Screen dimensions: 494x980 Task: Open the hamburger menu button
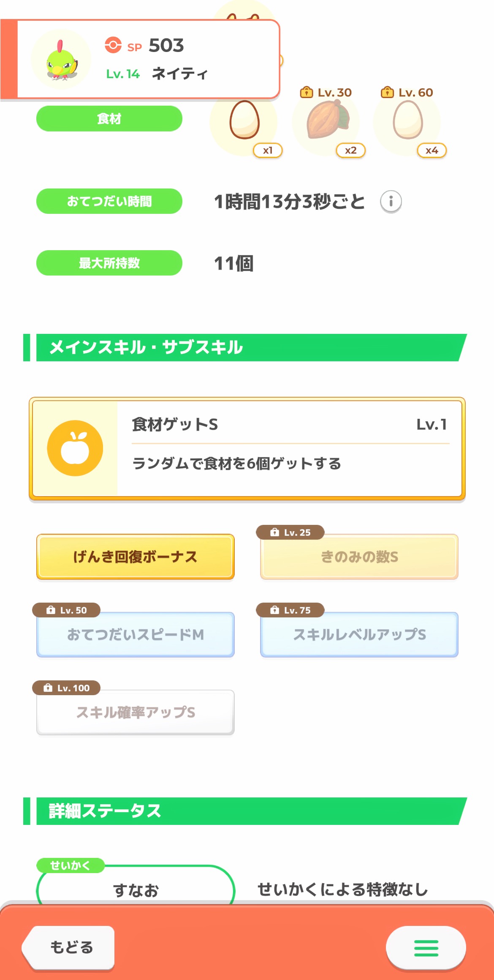point(426,948)
